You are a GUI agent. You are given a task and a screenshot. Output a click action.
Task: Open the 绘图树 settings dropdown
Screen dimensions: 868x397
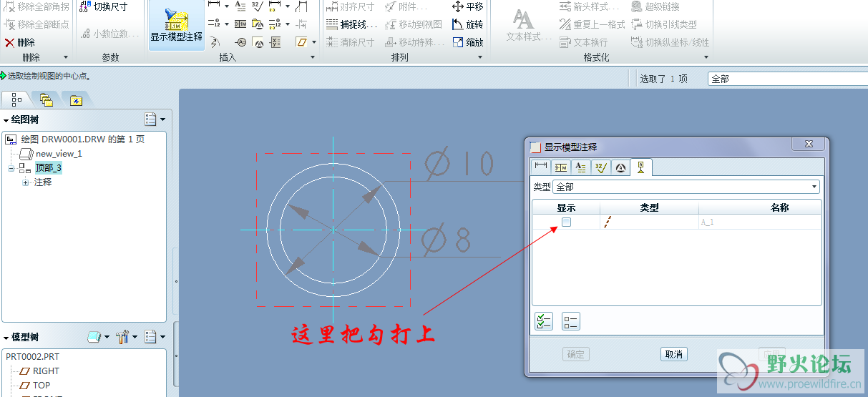[x=155, y=119]
